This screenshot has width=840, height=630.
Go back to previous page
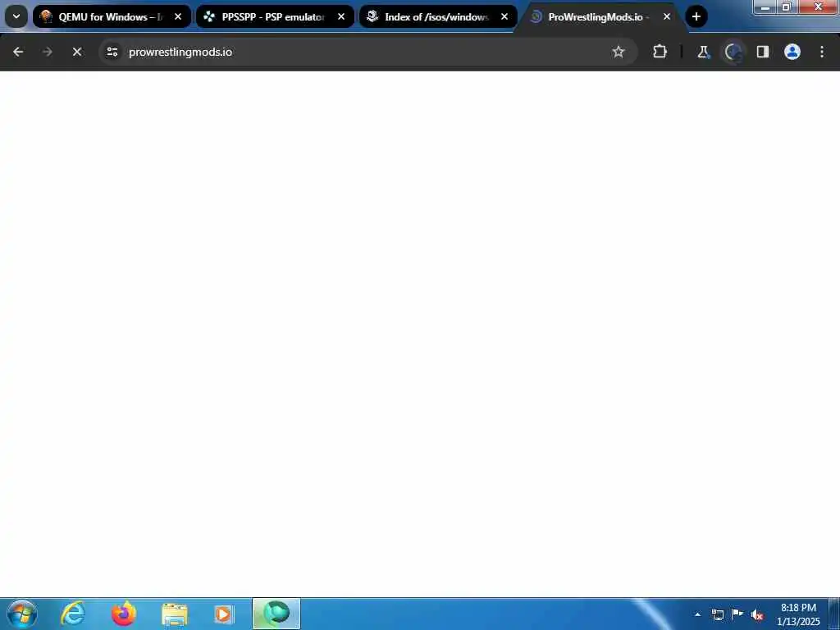pos(18,52)
